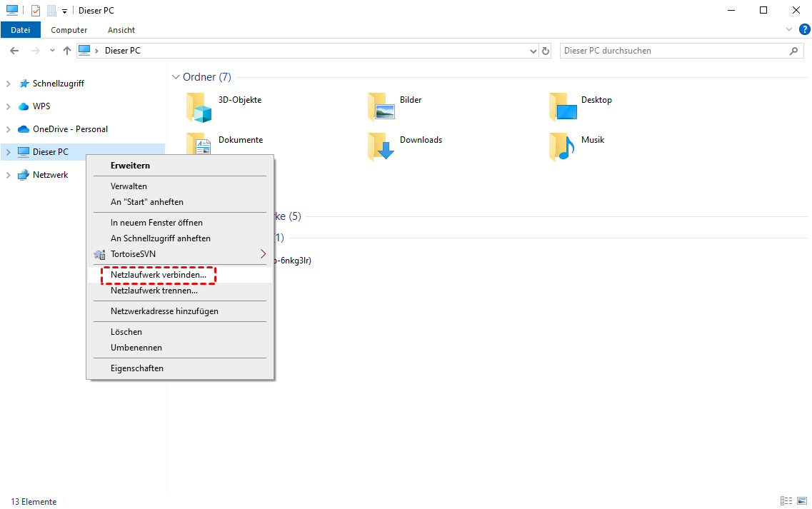Open the 3D-Objekte folder

[224, 107]
